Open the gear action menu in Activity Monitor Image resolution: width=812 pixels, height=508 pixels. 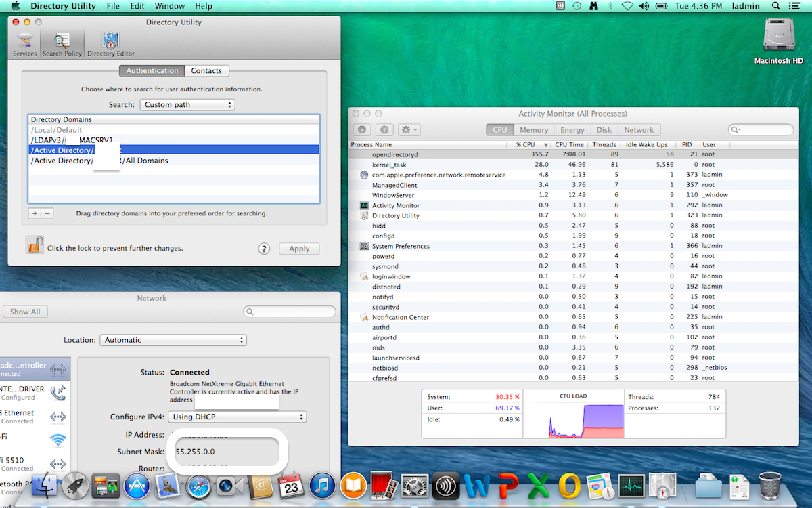pyautogui.click(x=409, y=130)
